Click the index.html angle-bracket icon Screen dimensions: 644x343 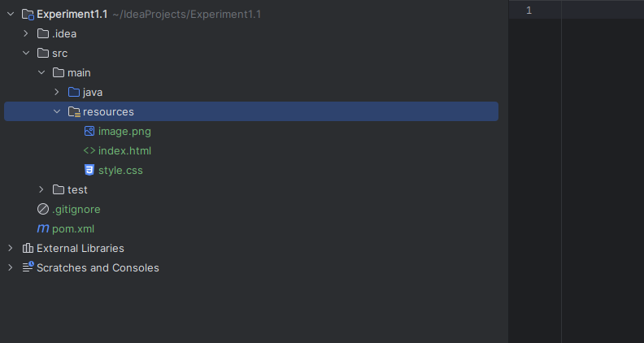pos(89,150)
